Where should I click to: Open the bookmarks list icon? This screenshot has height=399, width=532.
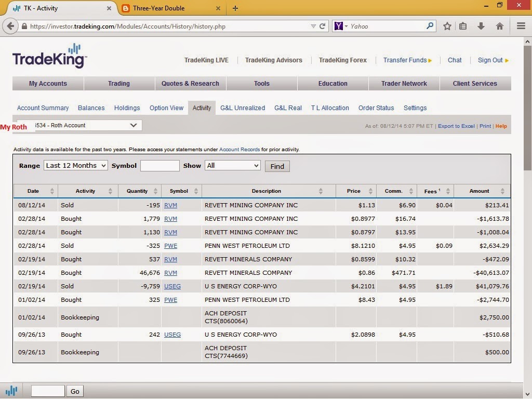coord(463,26)
